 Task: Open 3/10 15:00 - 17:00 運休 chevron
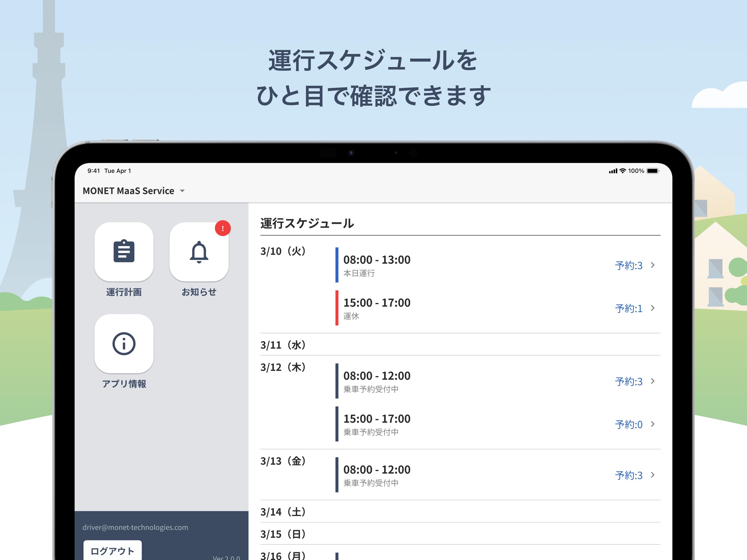(653, 308)
